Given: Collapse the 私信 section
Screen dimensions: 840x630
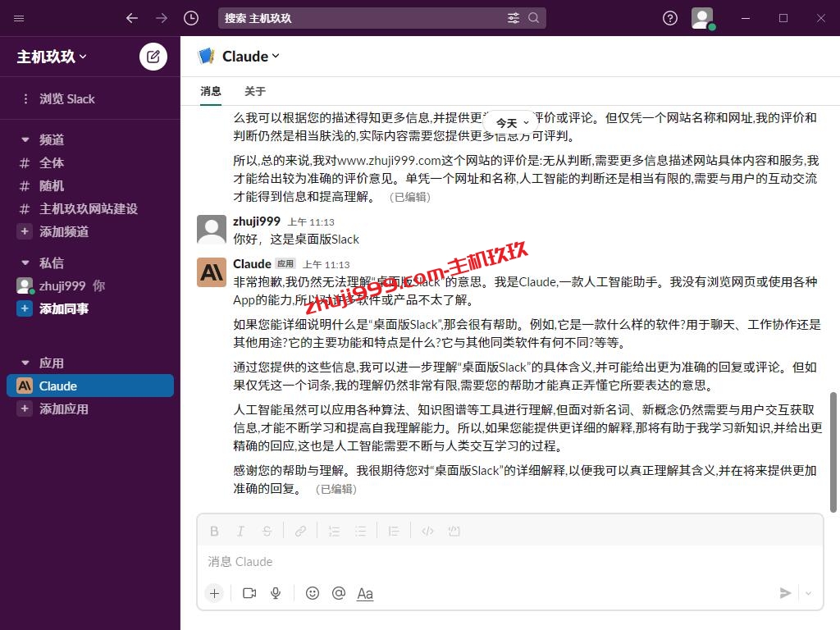Looking at the screenshot, I should point(25,263).
